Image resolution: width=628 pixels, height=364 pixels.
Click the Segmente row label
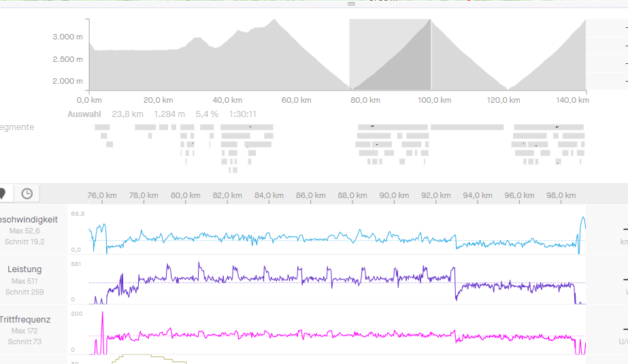17,127
